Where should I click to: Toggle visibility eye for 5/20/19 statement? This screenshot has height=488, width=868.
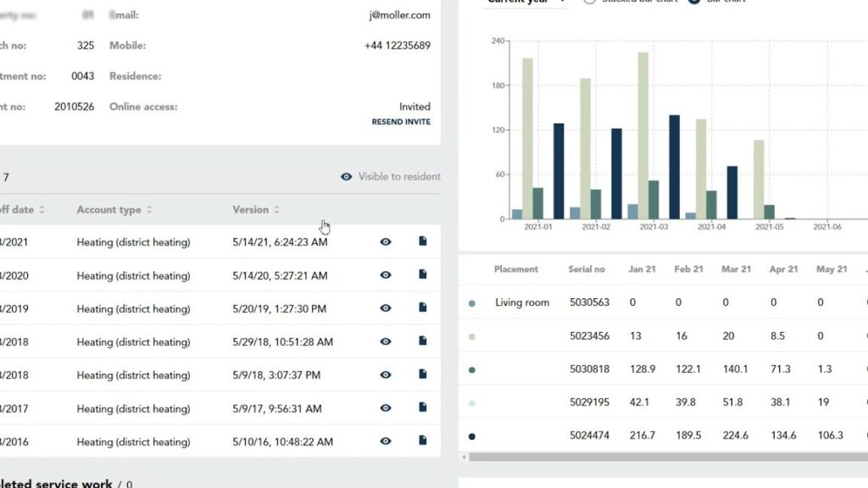386,308
